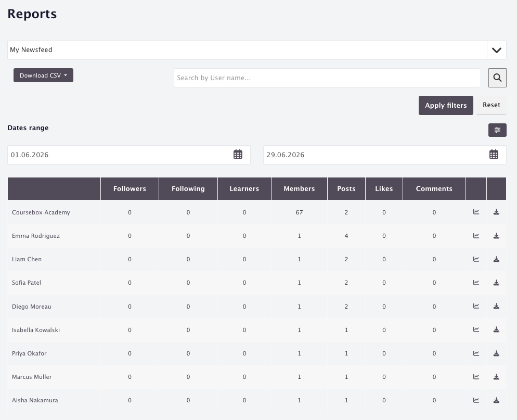Viewport: 517px width, 420px height.
Task: Open chart icon for Coursebox Academy row
Action: click(476, 212)
